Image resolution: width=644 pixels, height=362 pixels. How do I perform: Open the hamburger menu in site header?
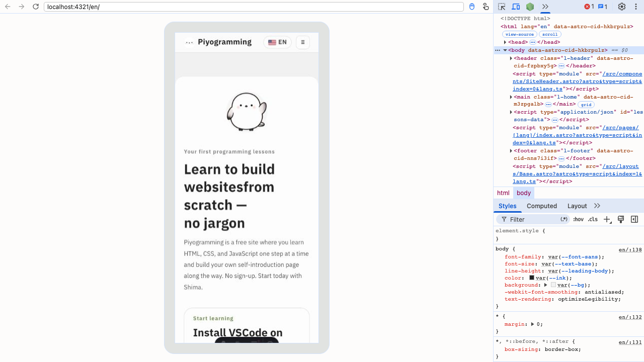click(x=303, y=42)
